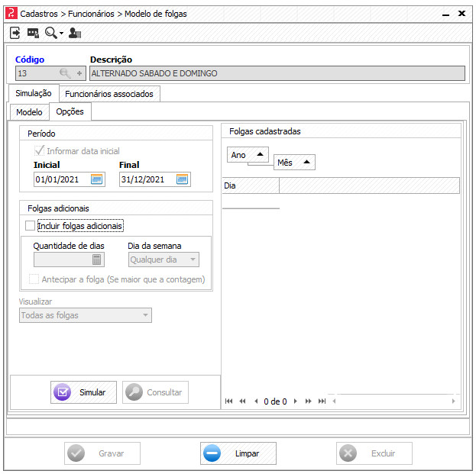Image resolution: width=476 pixels, height=474 pixels.
Task: Click the Simular button
Action: pos(83,392)
